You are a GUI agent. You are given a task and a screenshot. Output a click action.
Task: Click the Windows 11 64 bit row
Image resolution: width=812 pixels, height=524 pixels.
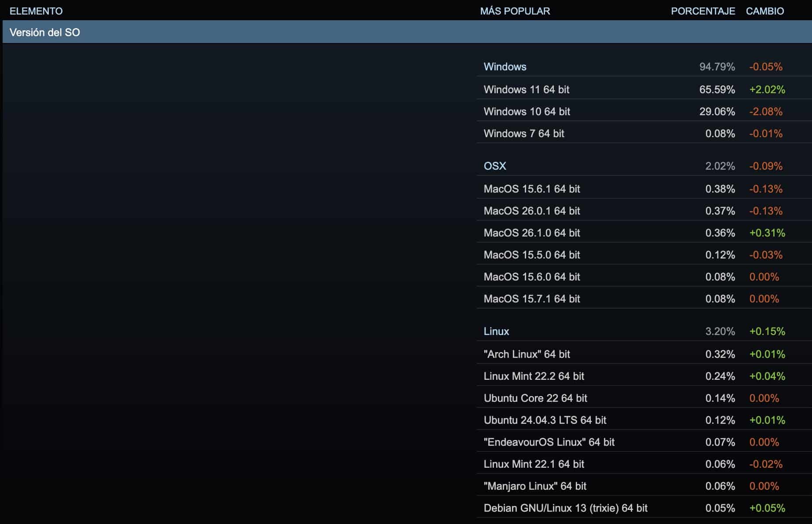point(644,89)
